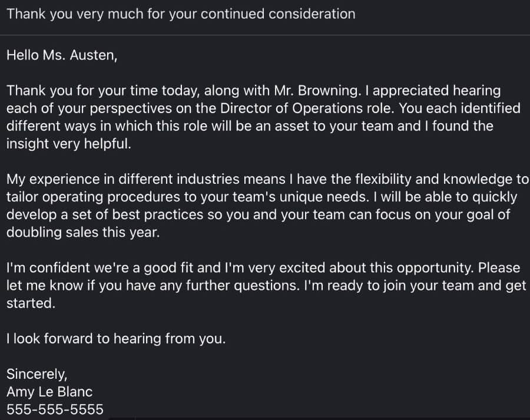This screenshot has width=530, height=420.
Task: Place cursor on "doubling sales this year"
Action: (82, 232)
